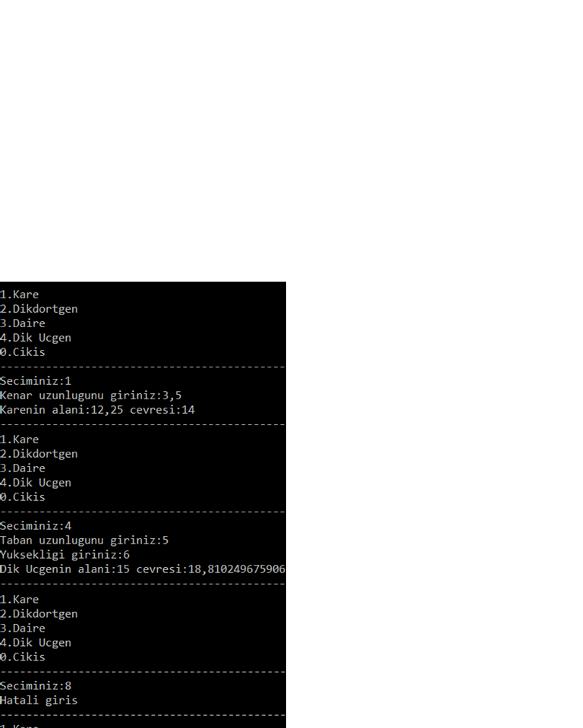
Task: Click the Kenar uzunlugunu giriniz prompt text
Action: (80, 396)
